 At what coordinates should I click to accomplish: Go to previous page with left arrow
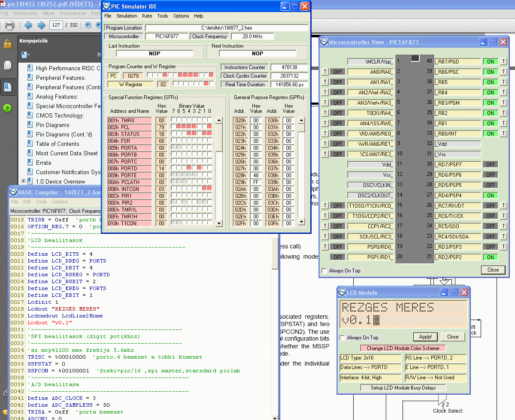tap(28, 25)
